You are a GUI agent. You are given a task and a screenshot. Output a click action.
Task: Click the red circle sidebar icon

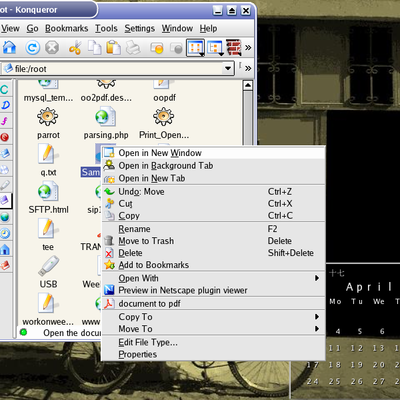click(x=5, y=137)
